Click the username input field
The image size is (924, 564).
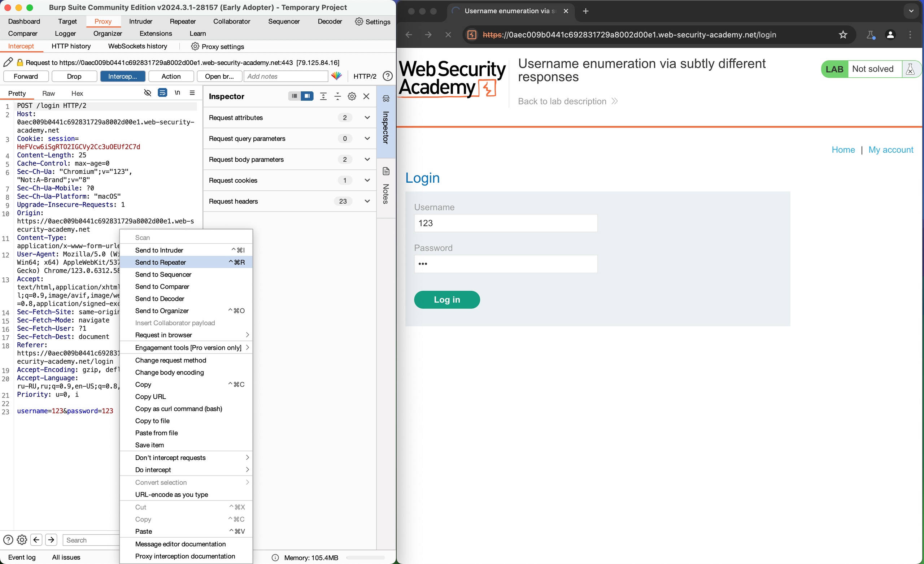click(x=504, y=222)
